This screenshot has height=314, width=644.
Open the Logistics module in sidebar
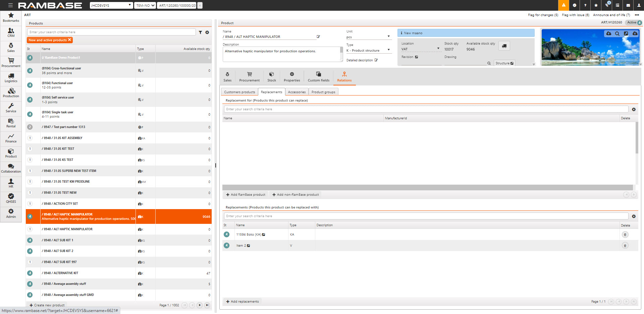11,78
